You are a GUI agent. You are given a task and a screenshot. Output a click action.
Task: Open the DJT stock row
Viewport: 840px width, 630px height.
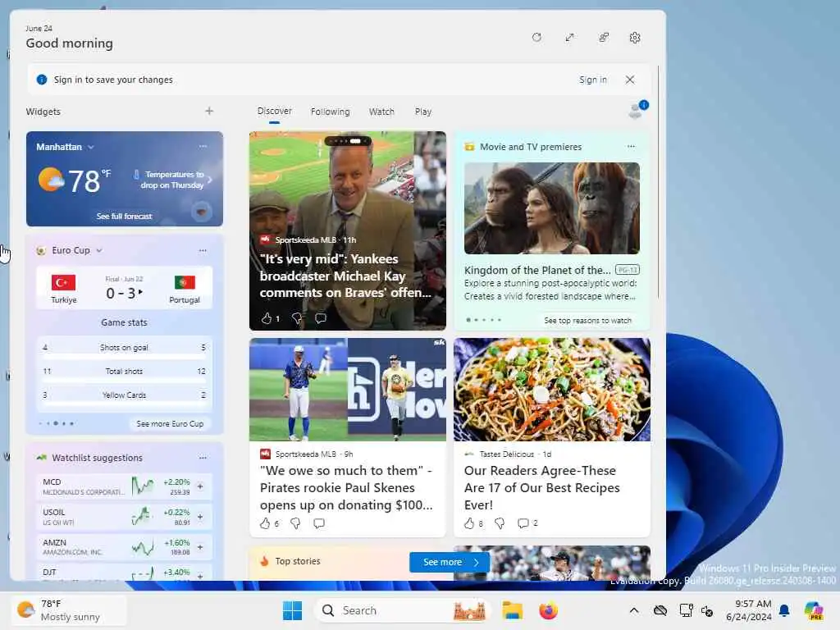coord(125,572)
